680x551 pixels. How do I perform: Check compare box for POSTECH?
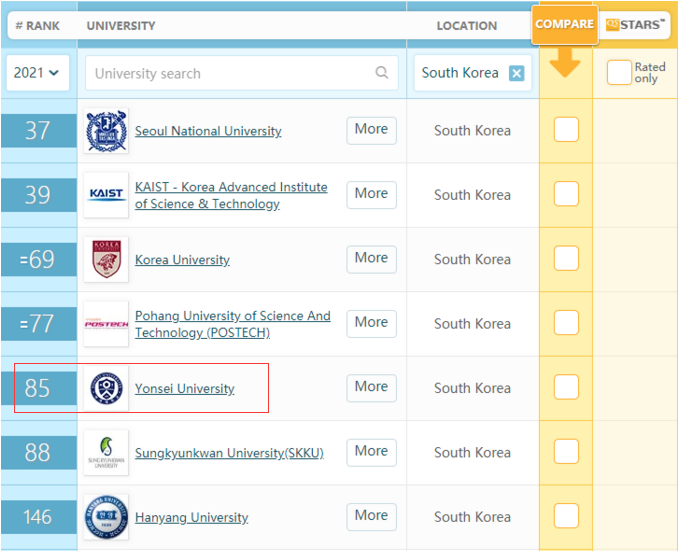point(566,323)
